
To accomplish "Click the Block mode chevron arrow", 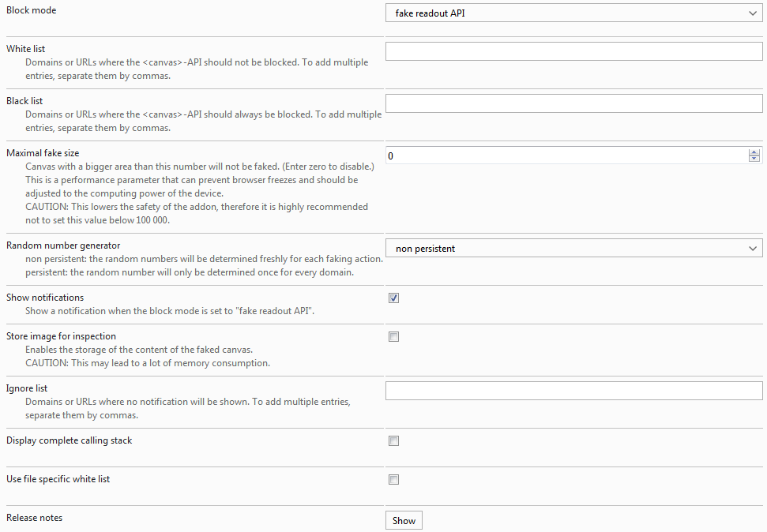I will 753,13.
